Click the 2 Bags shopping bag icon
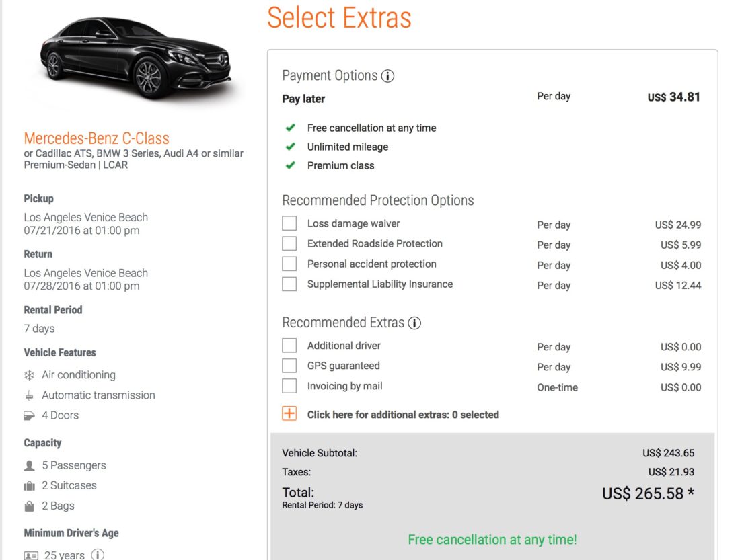740x560 pixels. click(x=30, y=506)
